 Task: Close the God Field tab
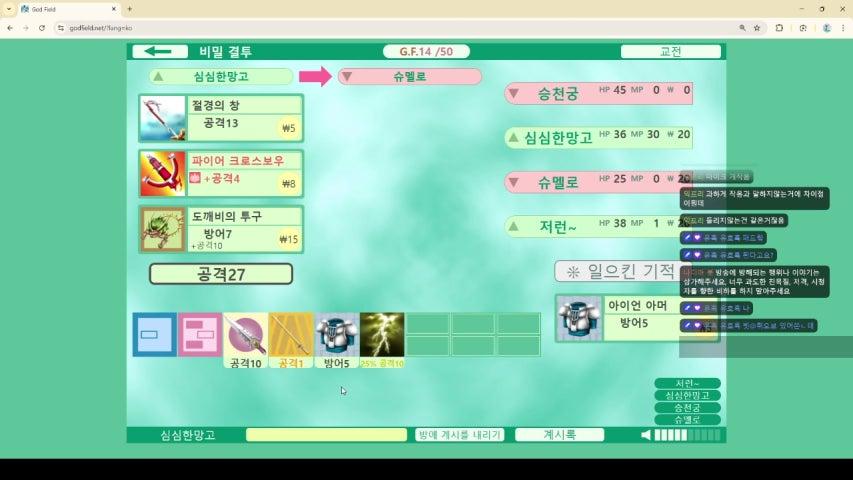[114, 9]
